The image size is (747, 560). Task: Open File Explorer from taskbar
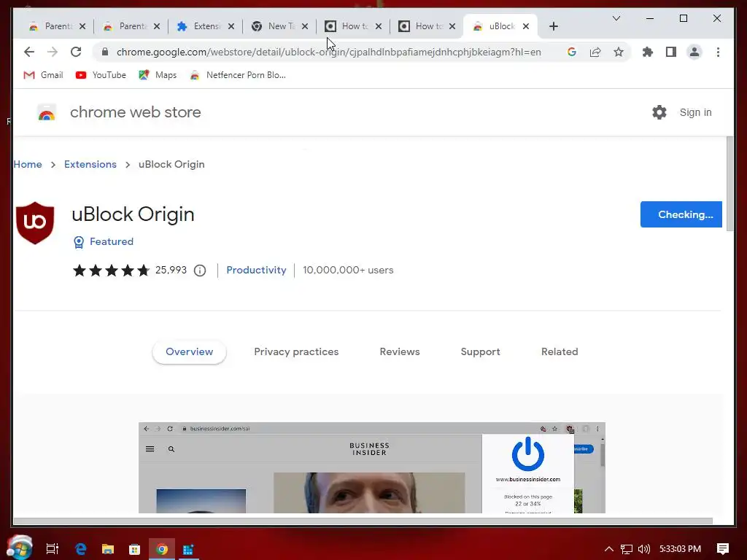tap(108, 549)
